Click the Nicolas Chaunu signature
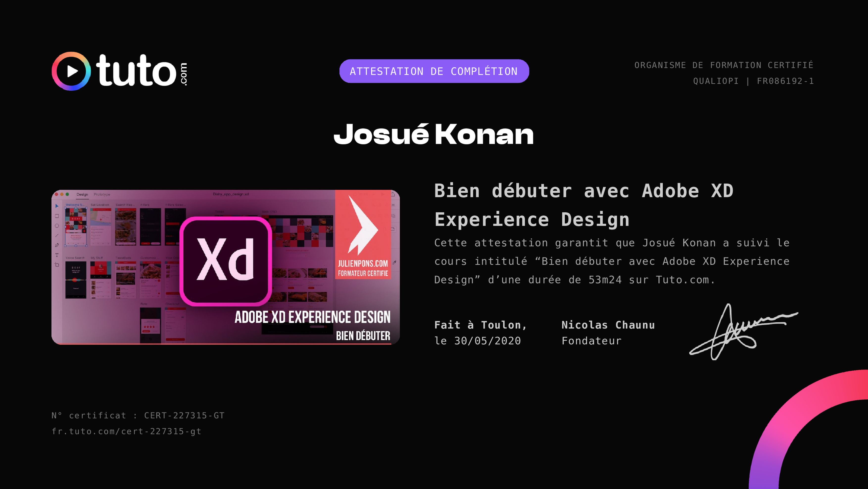The height and width of the screenshot is (489, 868). (x=743, y=332)
